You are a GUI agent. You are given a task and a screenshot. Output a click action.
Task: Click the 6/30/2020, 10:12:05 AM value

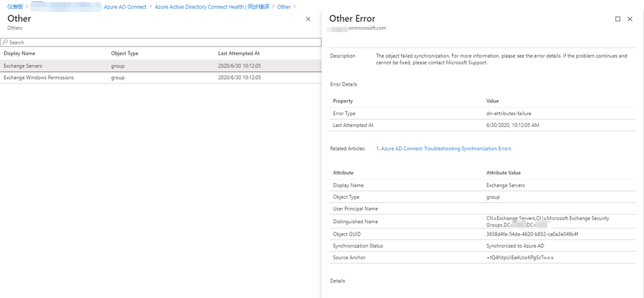512,125
